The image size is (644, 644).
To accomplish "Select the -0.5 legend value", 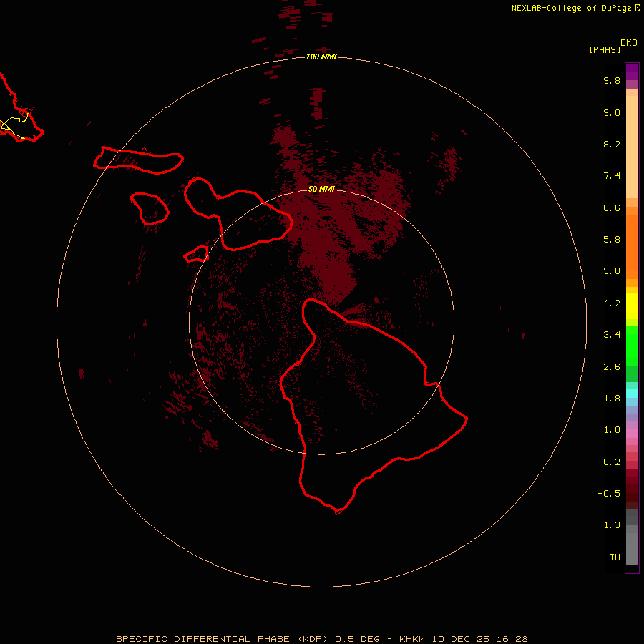I will [x=609, y=494].
